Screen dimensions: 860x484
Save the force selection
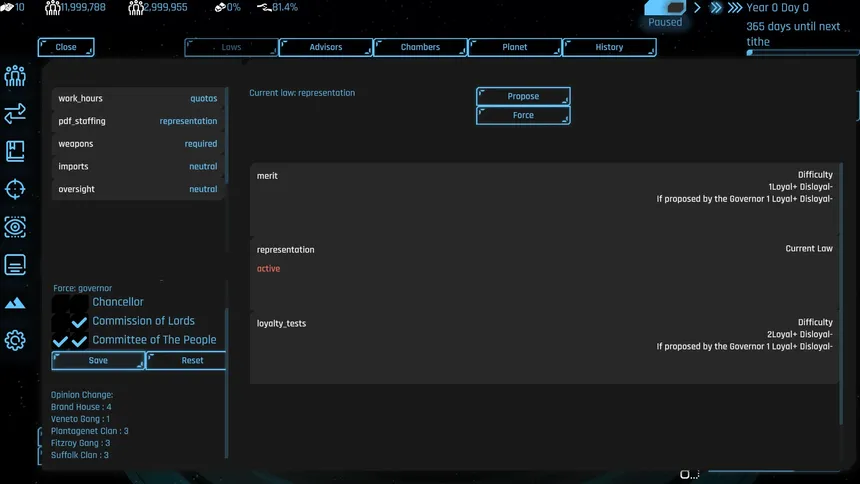pyautogui.click(x=98, y=361)
